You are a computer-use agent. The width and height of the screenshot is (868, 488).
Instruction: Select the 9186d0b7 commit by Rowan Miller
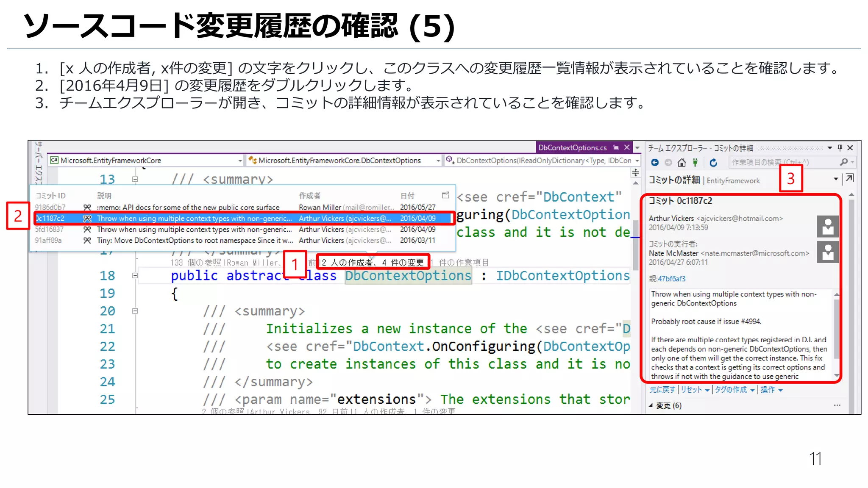tap(243, 207)
